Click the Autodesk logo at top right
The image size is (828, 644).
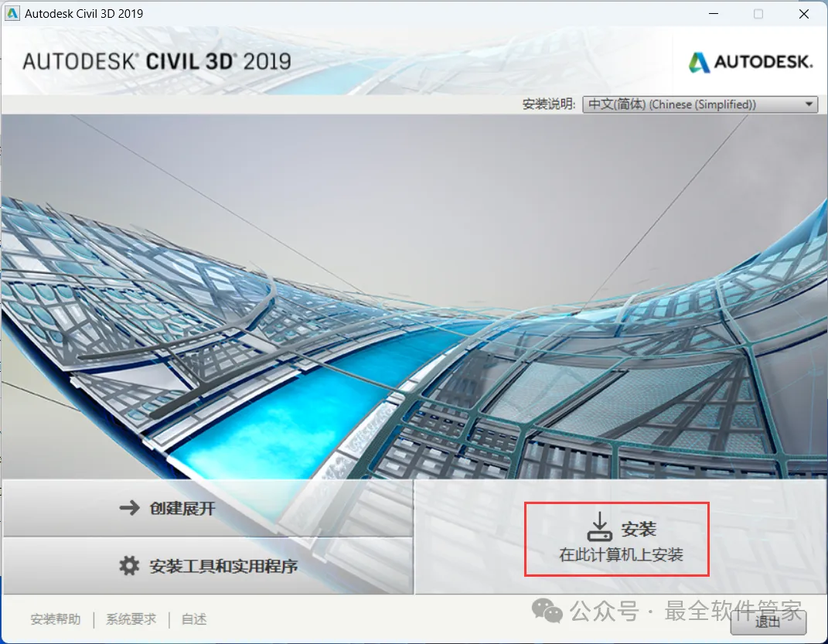(x=750, y=62)
